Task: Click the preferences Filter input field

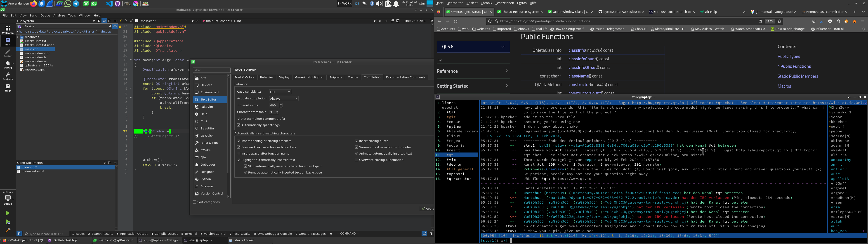Action: click(212, 70)
